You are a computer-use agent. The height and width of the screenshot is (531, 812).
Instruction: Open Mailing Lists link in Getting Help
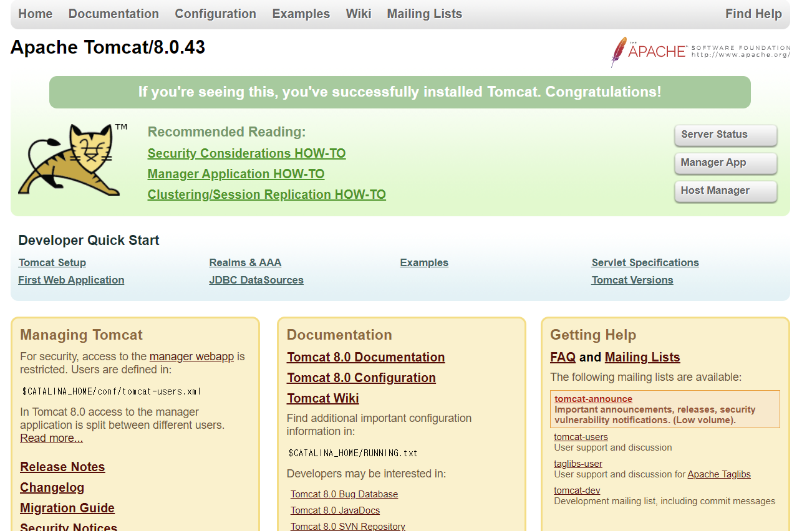coord(642,357)
